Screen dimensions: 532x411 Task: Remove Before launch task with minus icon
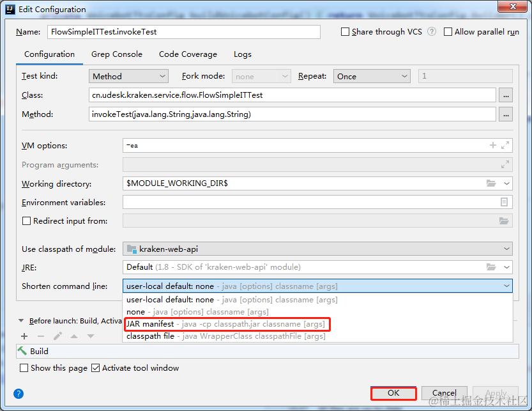pos(41,336)
